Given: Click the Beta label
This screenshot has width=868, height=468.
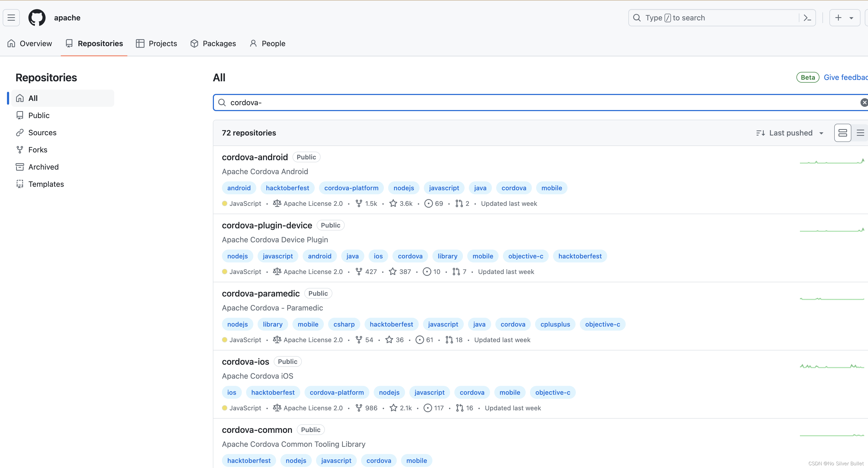Looking at the screenshot, I should click(x=808, y=77).
